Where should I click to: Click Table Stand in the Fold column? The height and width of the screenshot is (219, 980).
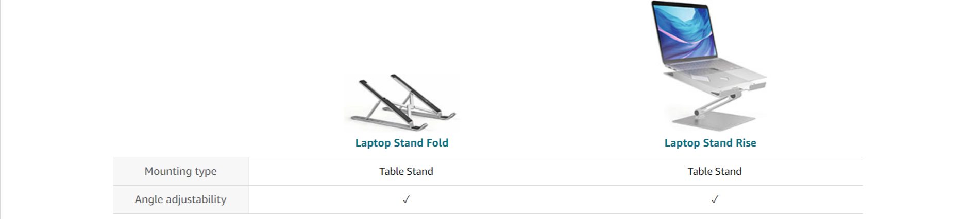[x=406, y=171]
